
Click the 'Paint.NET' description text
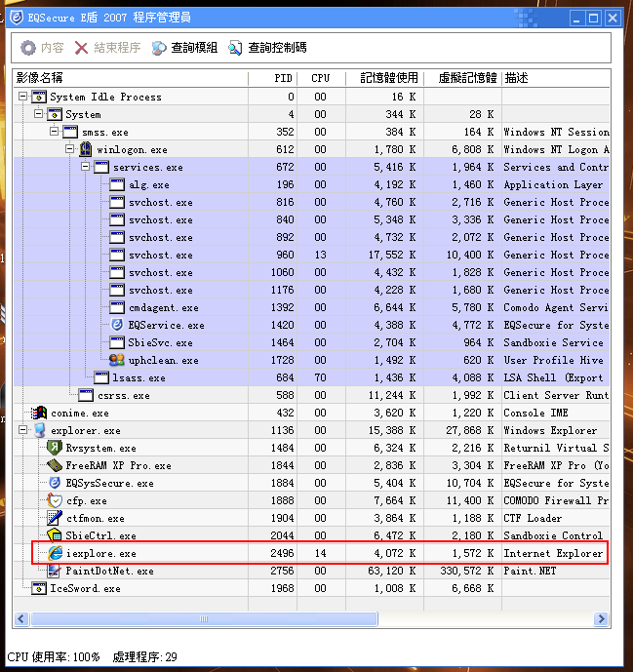tap(530, 571)
